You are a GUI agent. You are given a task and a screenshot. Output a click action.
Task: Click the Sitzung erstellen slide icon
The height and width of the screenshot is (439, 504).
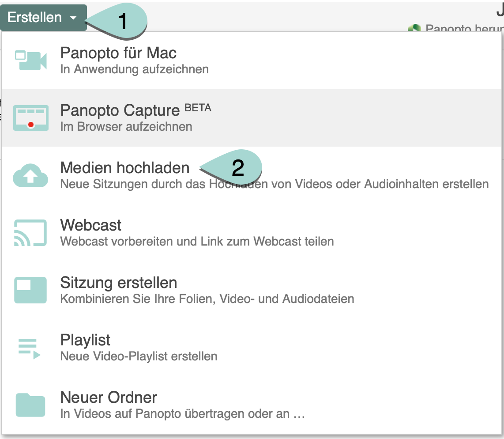pos(30,290)
